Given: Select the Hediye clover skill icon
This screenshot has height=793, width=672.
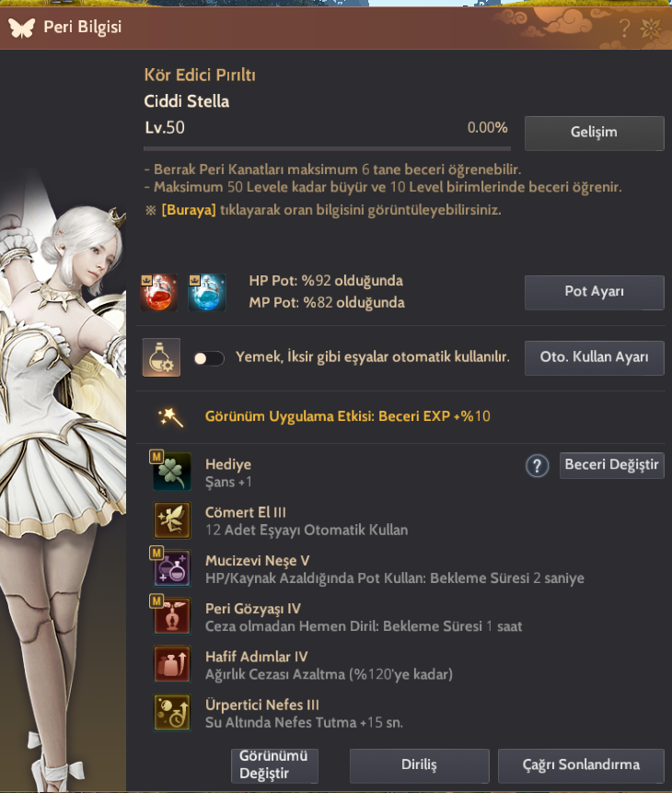Looking at the screenshot, I should point(172,472).
